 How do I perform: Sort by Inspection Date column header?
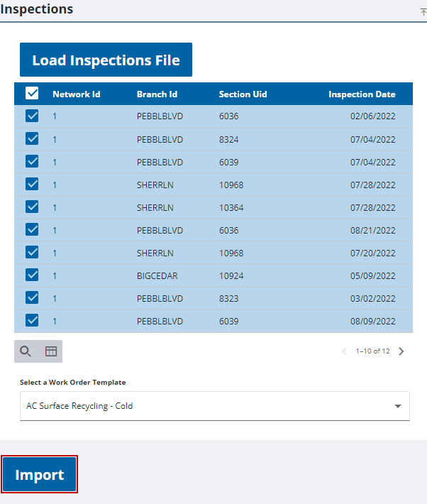[362, 94]
